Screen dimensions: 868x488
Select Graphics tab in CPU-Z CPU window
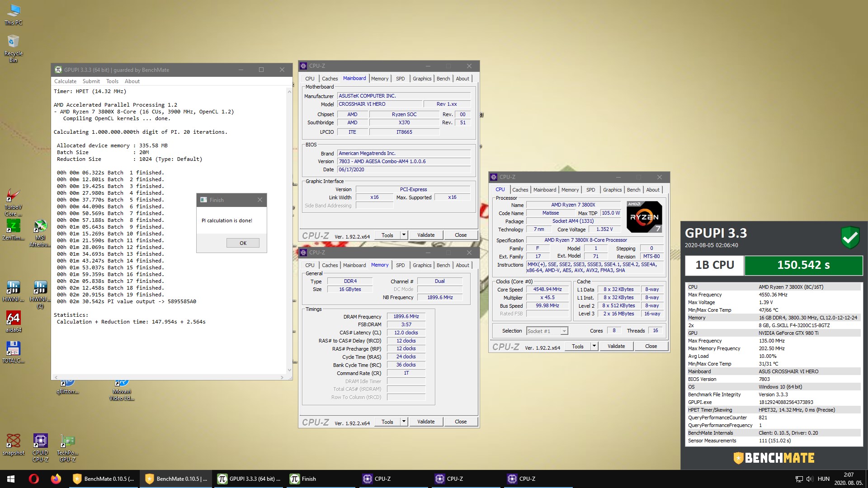click(x=612, y=190)
